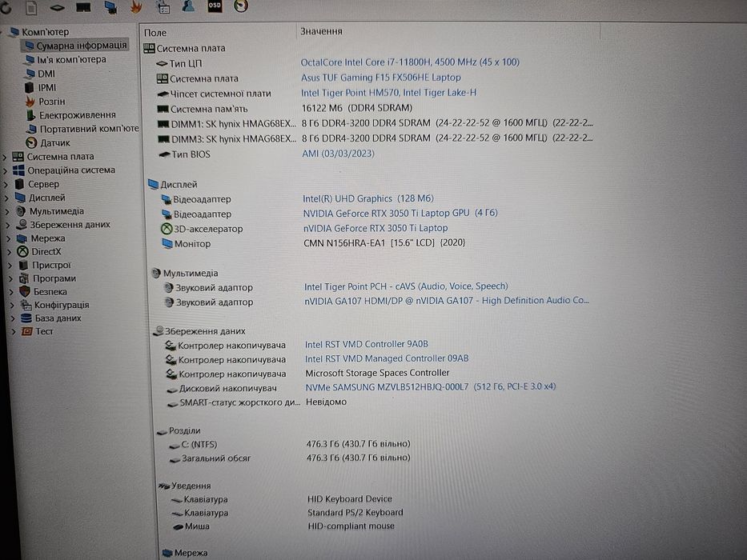Open NVIDIA GeForce RTX 3050 Ti Laptop GPU link
The width and height of the screenshot is (747, 560).
click(400, 214)
